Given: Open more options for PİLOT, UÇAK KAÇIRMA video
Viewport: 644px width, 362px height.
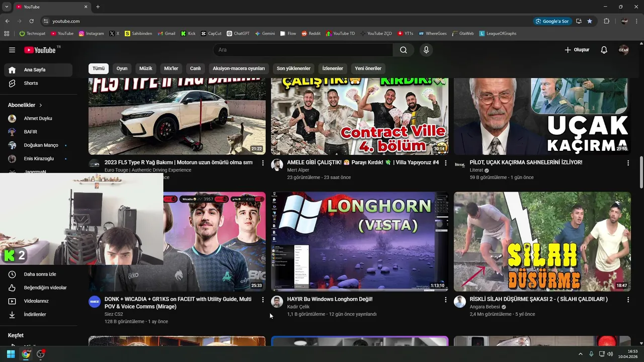Looking at the screenshot, I should coord(628,163).
